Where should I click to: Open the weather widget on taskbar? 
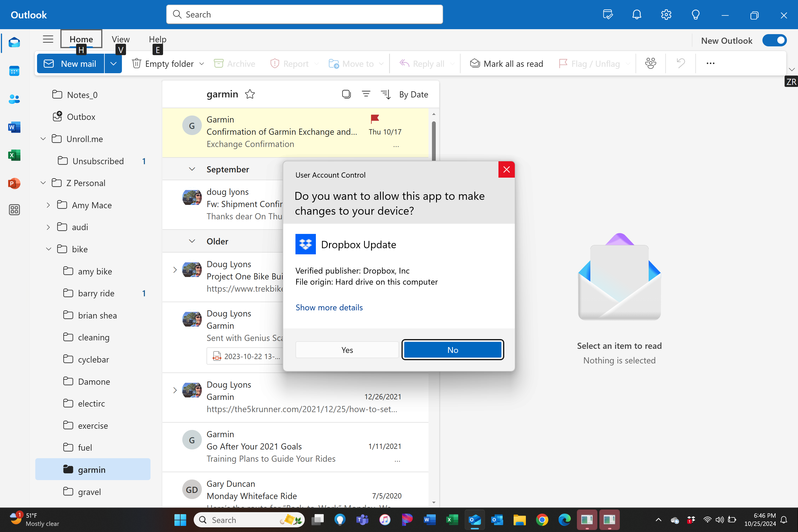coord(34,520)
